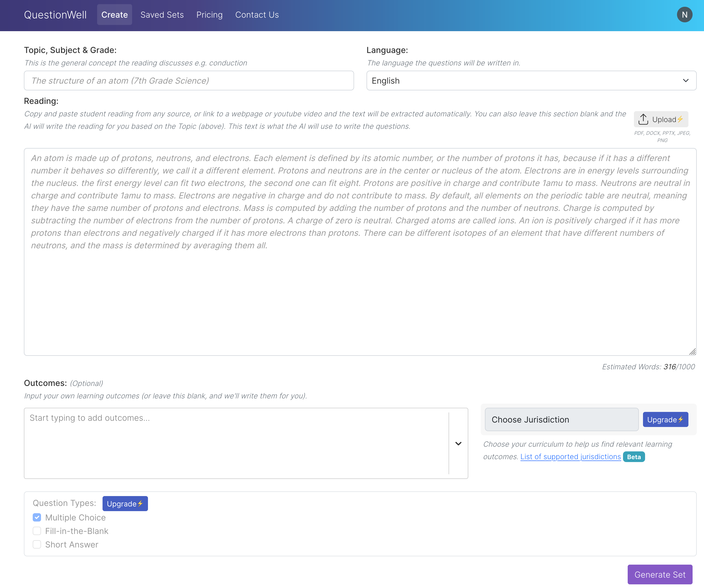Screen dimensions: 704x588
Task: Click the QuestionWell logo
Action: [55, 15]
